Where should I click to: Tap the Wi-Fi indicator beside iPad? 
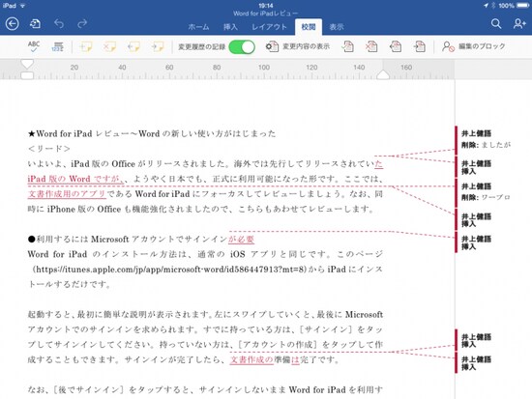23,6
